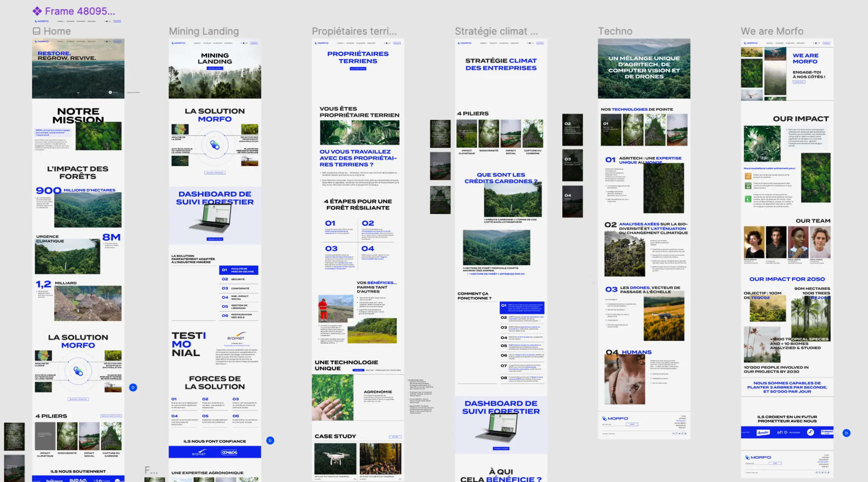868x482 pixels.
Task: Select the Techno frame label
Action: pos(615,31)
